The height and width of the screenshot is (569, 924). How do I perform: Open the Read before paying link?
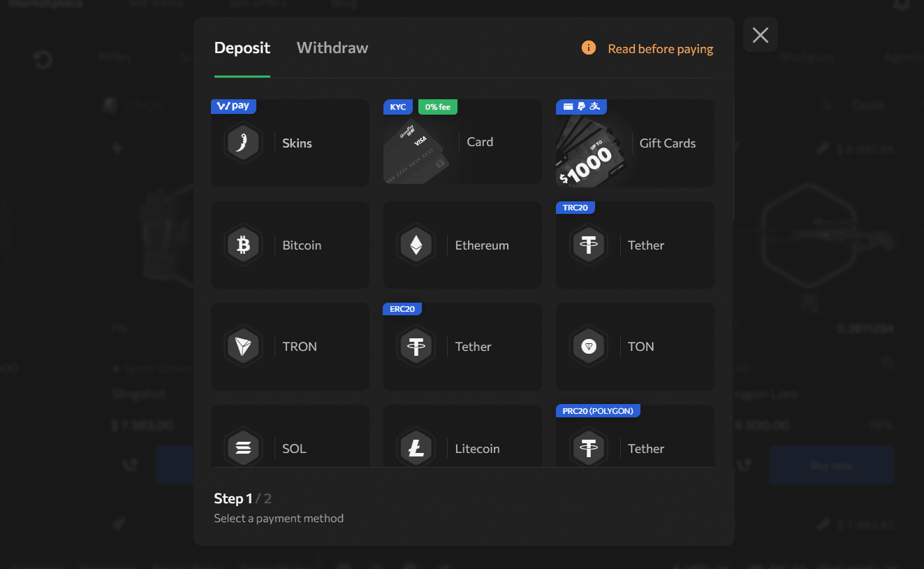pyautogui.click(x=661, y=49)
